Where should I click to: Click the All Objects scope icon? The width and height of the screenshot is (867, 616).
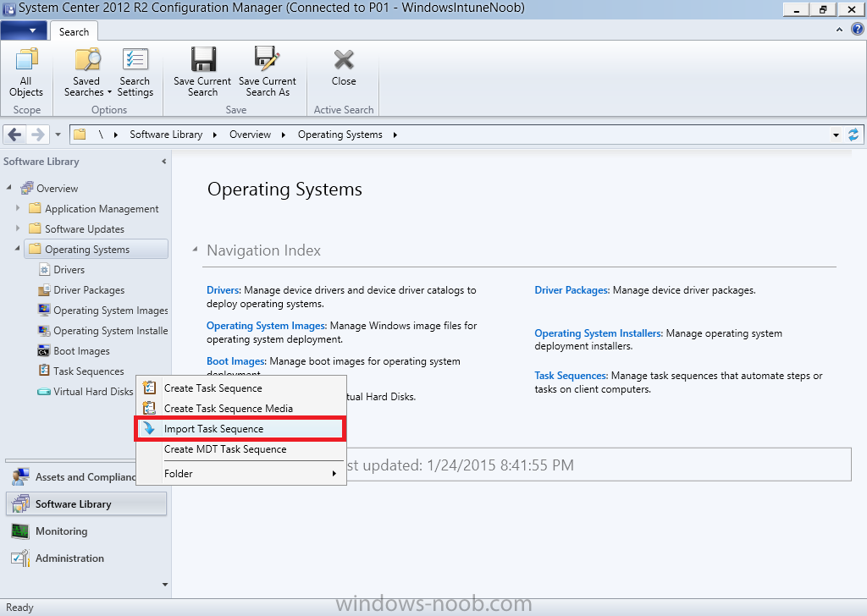pyautogui.click(x=26, y=60)
